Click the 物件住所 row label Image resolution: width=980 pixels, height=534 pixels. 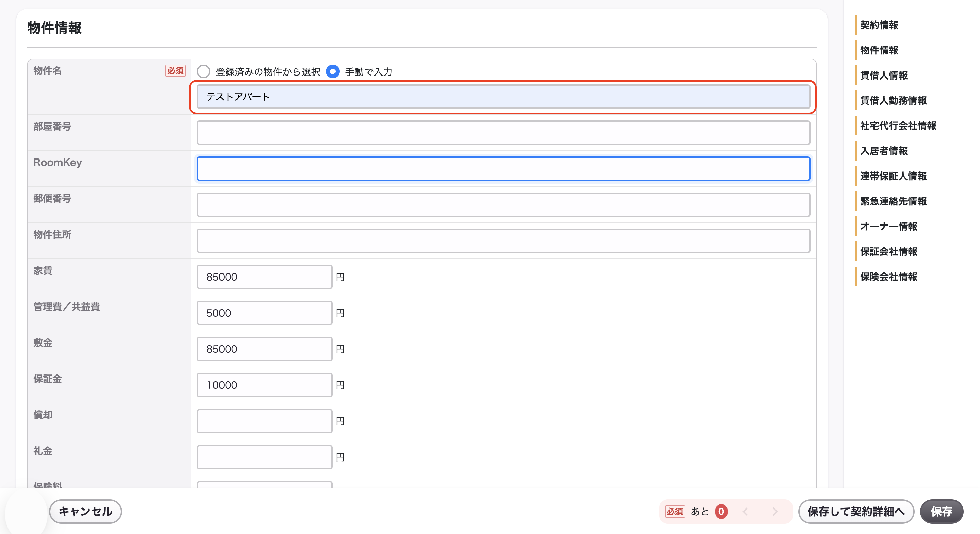[x=52, y=235]
